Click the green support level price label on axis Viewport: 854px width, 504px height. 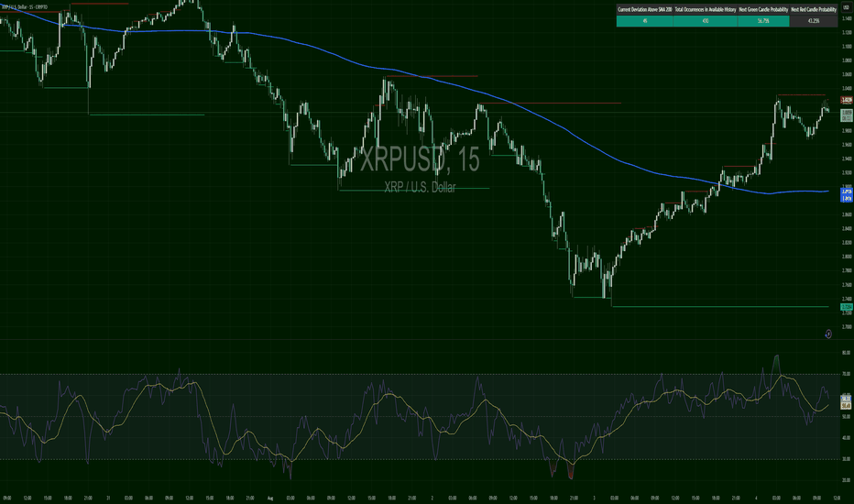(x=847, y=307)
